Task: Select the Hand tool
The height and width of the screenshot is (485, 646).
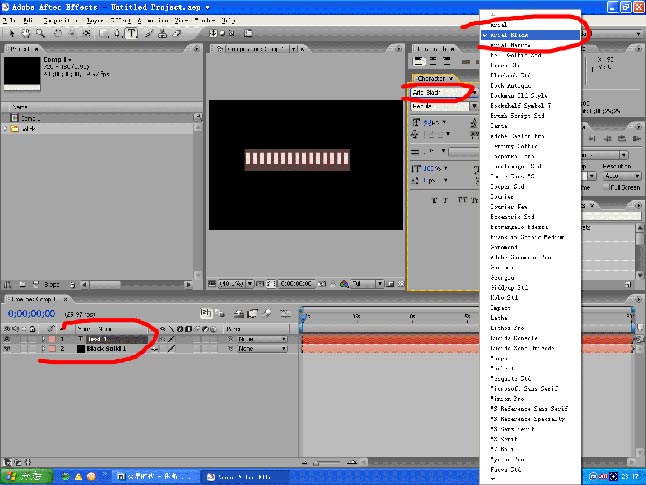Action: [26, 33]
